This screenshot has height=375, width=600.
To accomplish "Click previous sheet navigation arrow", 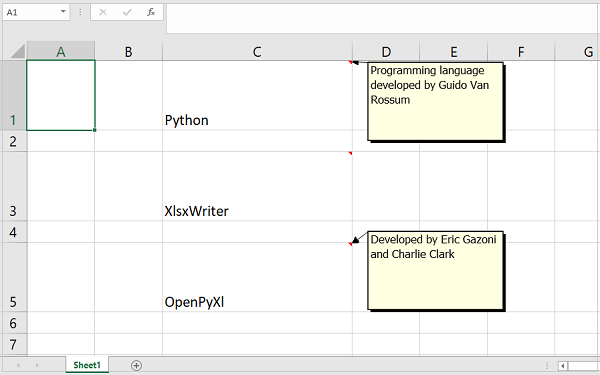I will 18,365.
